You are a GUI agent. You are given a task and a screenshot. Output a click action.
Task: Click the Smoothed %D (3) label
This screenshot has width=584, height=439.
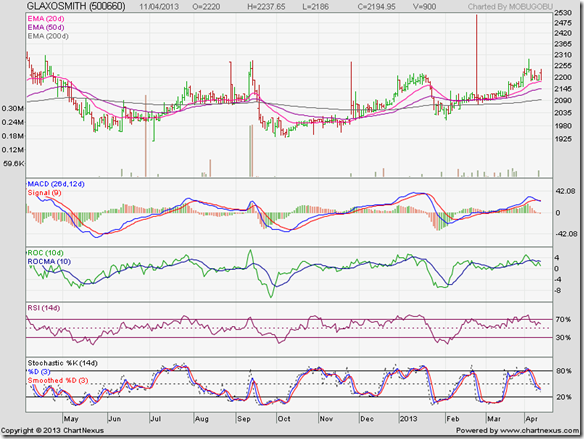[x=58, y=380]
